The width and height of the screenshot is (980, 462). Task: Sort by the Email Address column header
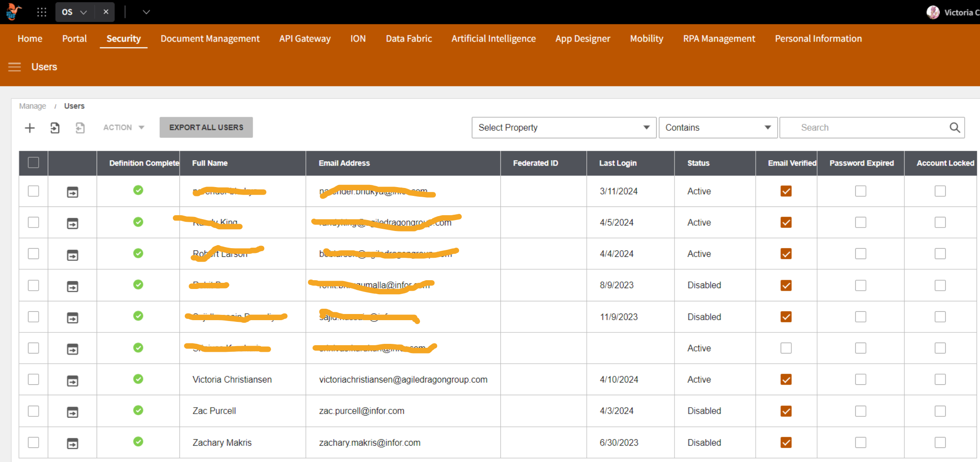(x=345, y=163)
